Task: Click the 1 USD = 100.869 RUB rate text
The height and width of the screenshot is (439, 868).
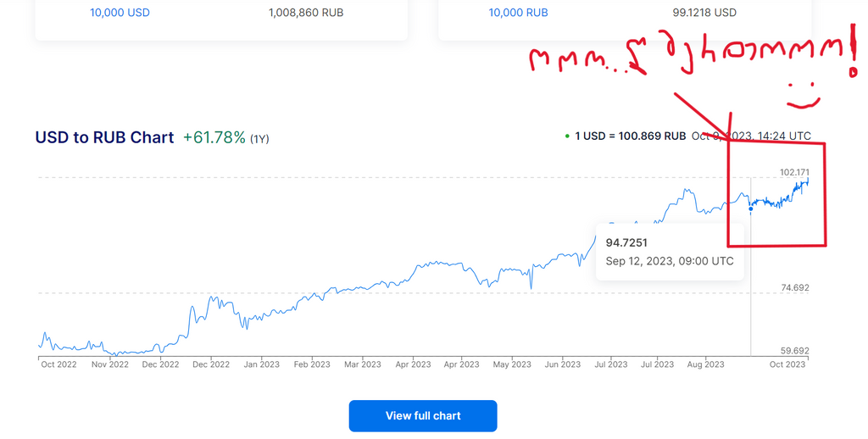Action: point(631,136)
